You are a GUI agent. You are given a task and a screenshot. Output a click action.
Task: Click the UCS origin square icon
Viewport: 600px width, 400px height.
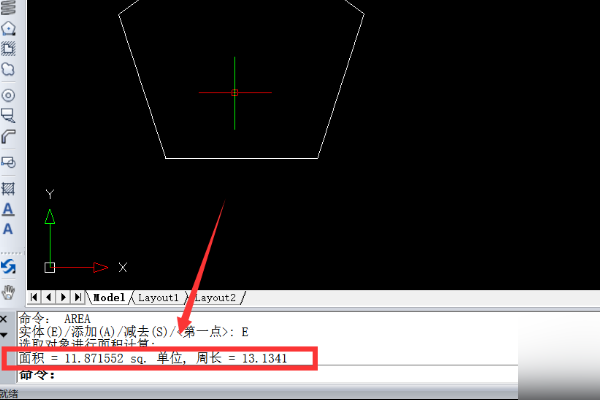[50, 268]
